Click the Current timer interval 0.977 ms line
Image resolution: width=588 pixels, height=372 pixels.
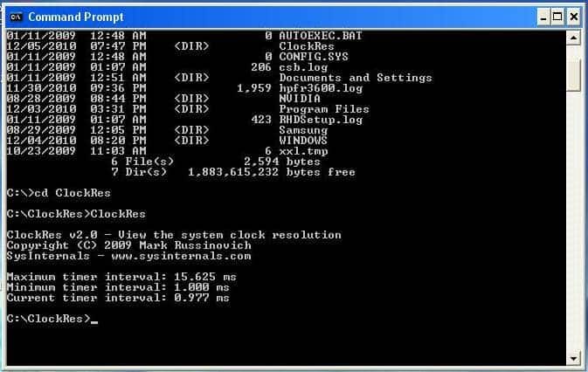point(118,298)
